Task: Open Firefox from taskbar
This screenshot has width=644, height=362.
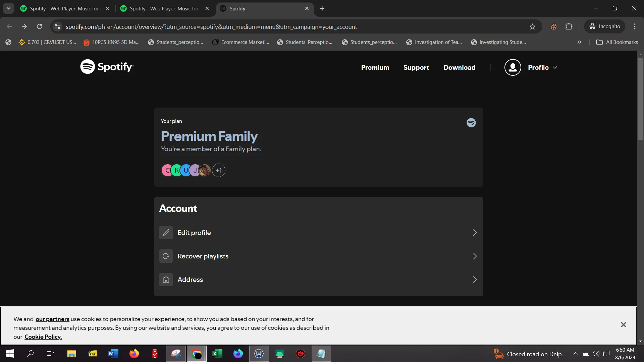Action: click(x=134, y=354)
